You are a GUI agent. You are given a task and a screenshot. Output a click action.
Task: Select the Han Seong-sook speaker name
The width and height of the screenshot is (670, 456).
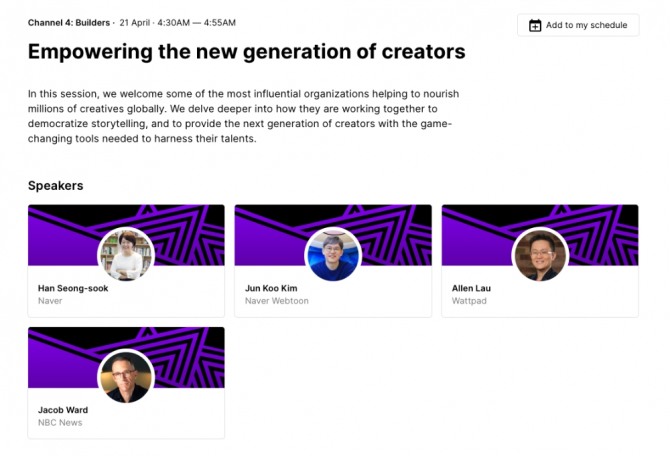pyautogui.click(x=73, y=288)
